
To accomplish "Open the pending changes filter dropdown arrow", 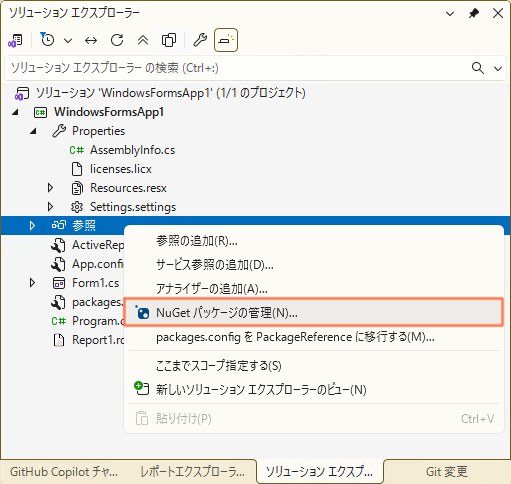I will point(68,41).
